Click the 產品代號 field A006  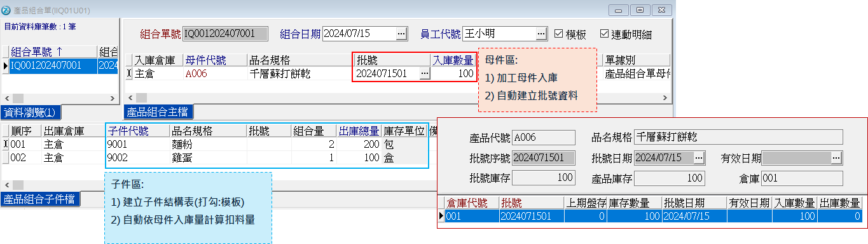pyautogui.click(x=544, y=137)
